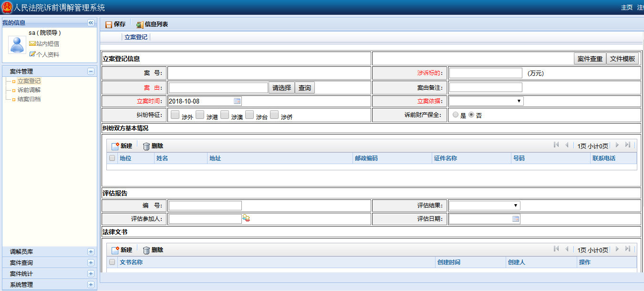
Task: Check the 涉外 checkbox
Action: tap(175, 115)
